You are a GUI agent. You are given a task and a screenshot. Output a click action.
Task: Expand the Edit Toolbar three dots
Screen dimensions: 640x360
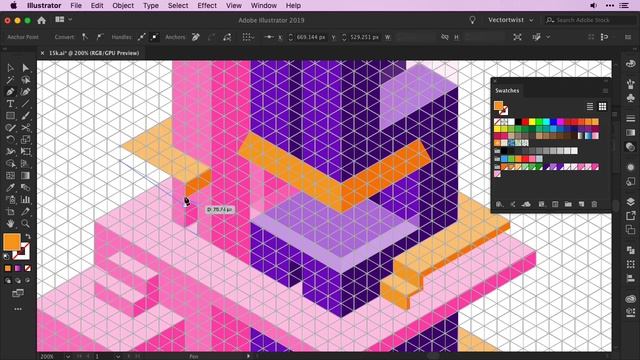(18, 309)
